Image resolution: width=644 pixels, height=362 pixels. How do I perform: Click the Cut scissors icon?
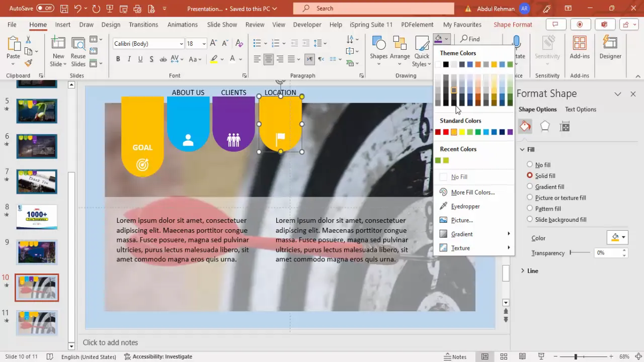tap(28, 39)
